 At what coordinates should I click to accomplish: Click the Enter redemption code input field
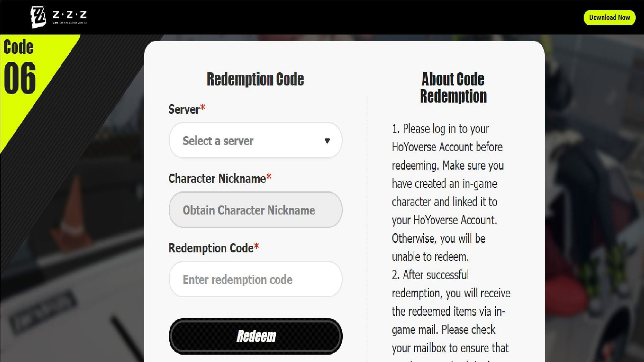click(255, 279)
